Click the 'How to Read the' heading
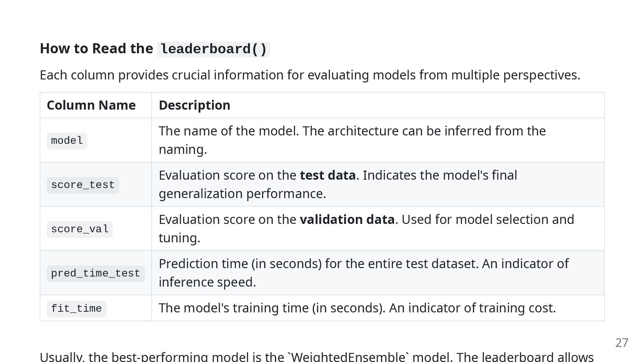Screen dimensions: 644x362 point(97,49)
